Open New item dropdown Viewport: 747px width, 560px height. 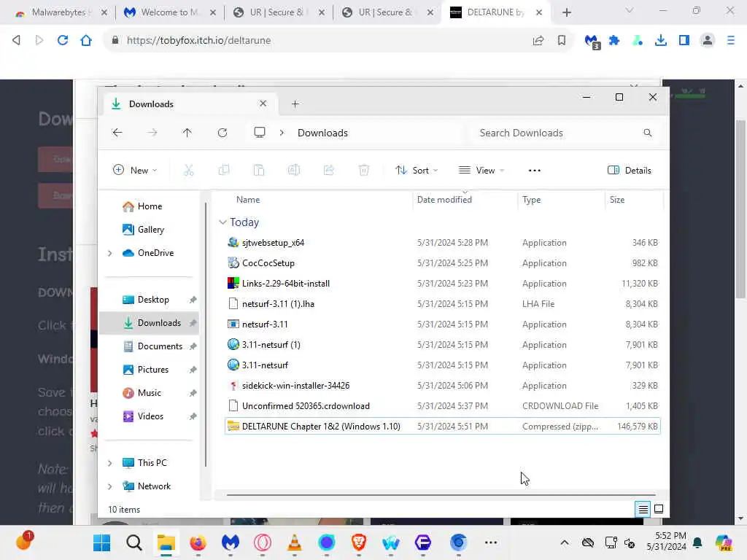click(135, 171)
